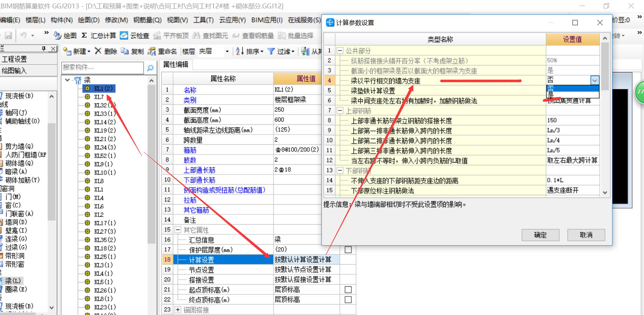Click 重命名 rename icon
The height and width of the screenshot is (315, 644).
pos(152,51)
